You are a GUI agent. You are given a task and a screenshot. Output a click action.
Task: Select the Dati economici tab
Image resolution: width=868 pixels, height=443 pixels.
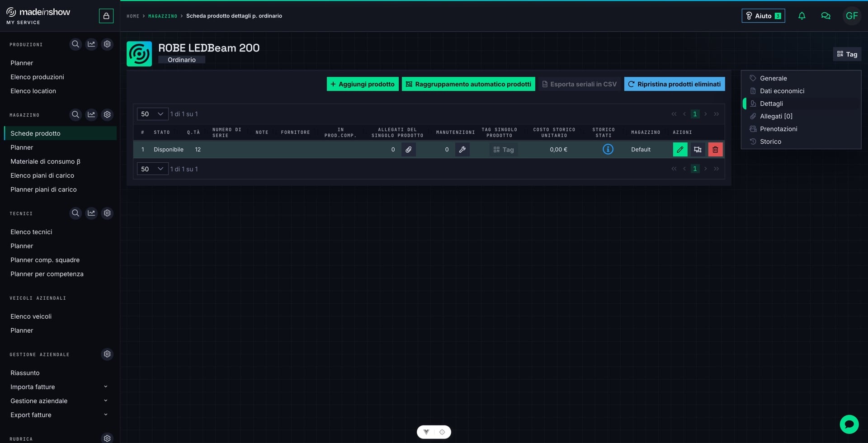coord(801,91)
